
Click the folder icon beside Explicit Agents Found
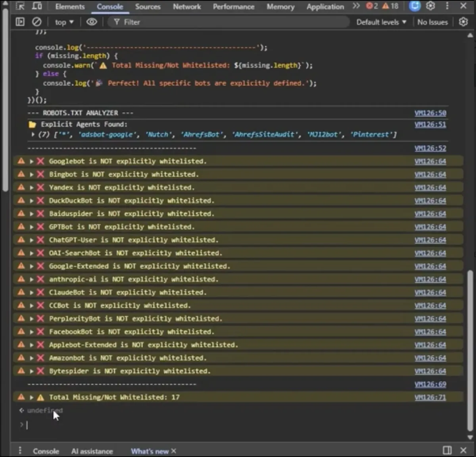click(x=32, y=125)
